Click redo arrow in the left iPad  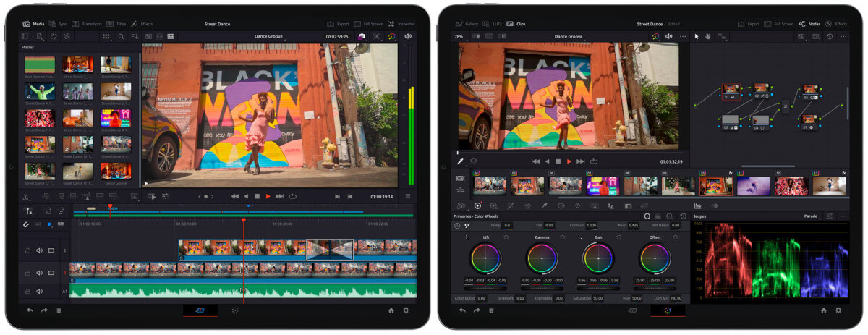44,310
